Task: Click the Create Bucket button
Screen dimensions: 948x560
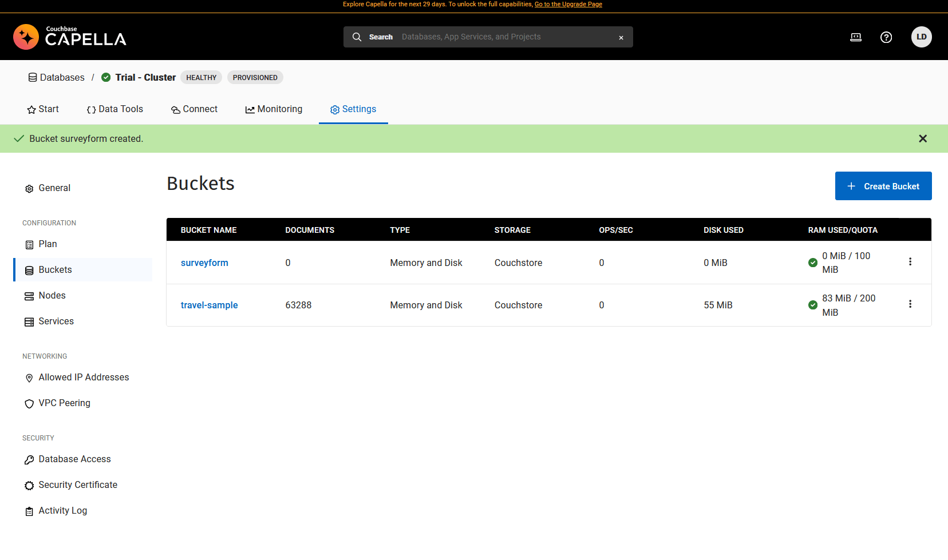Action: [883, 186]
